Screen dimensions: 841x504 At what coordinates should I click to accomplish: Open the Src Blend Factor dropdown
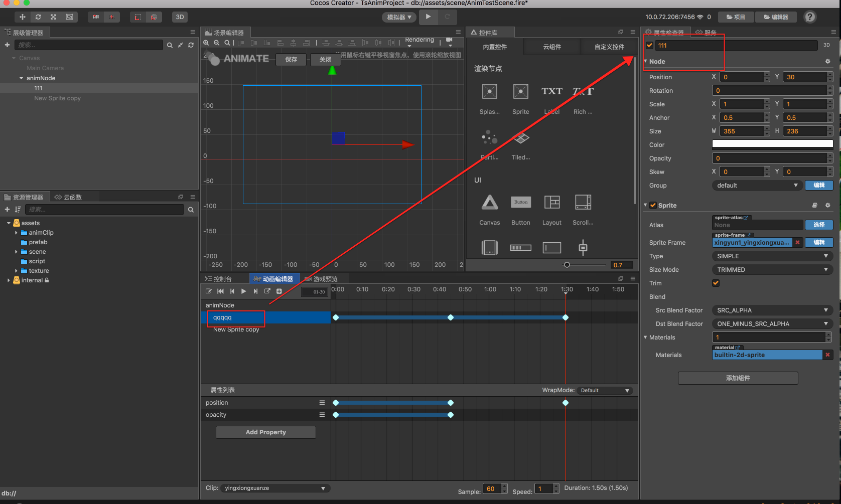(772, 310)
